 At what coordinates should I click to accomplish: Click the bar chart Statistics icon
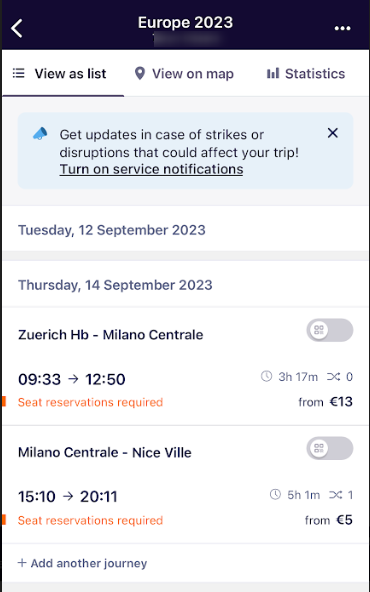click(273, 73)
